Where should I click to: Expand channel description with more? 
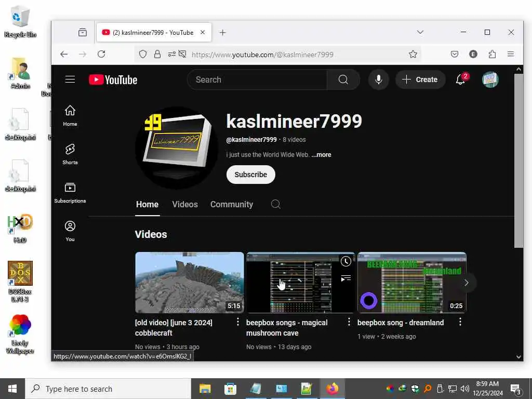(321, 155)
